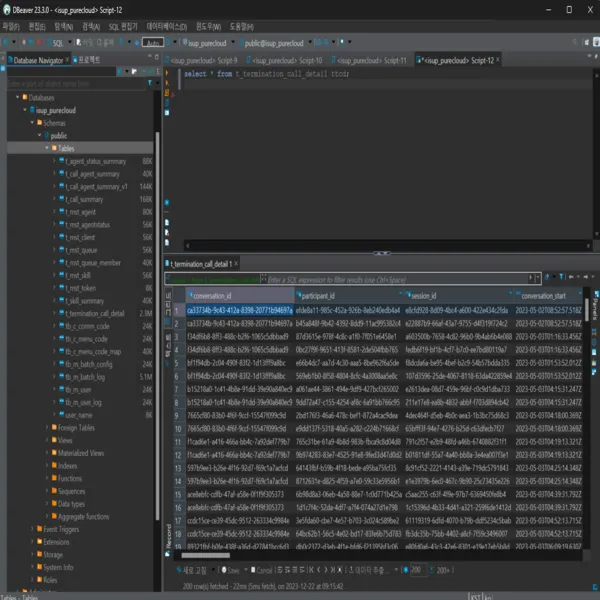Image resolution: width=600 pixels, height=600 pixels.
Task: Click the participant_id column header icon
Action: pos(301,296)
